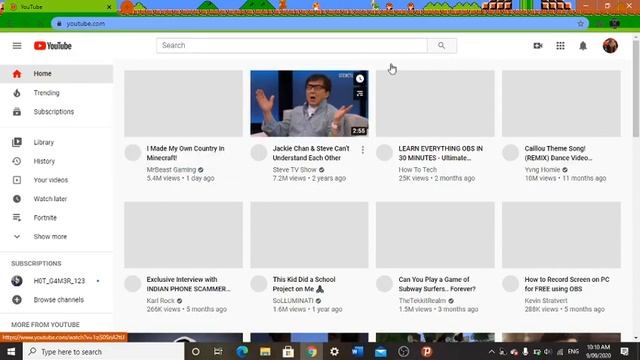Screen dimensions: 640x360
Task: Open Task View on the taskbar
Action: (x=218, y=351)
